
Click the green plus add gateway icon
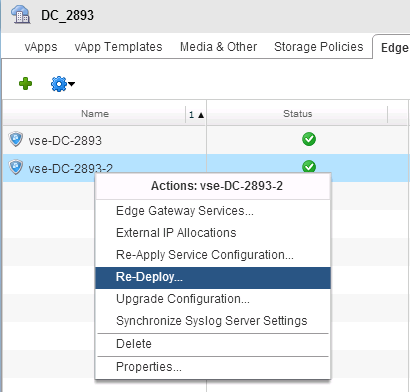(25, 84)
